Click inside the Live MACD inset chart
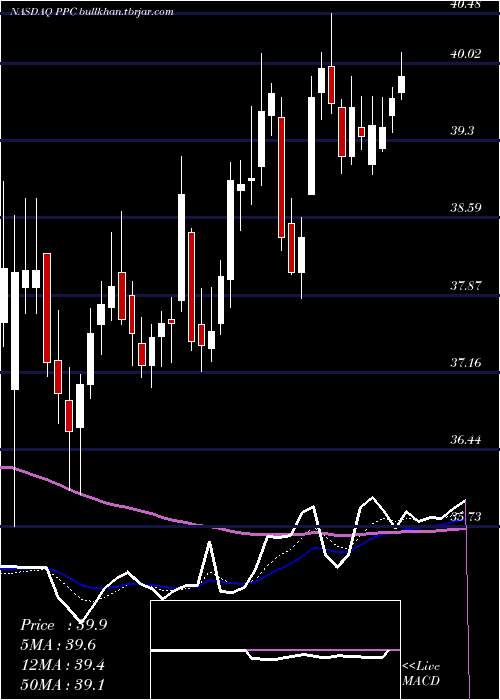Screen dimensions: 500x700 click(275, 650)
